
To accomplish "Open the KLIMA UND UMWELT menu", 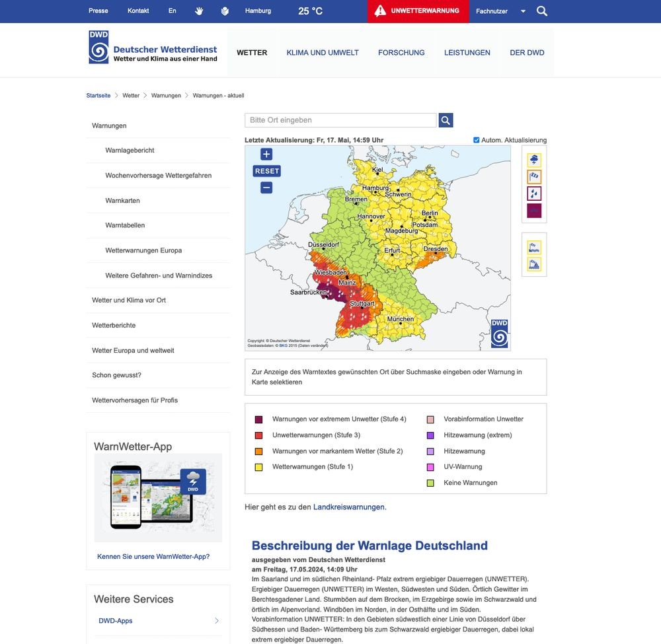I will click(323, 53).
